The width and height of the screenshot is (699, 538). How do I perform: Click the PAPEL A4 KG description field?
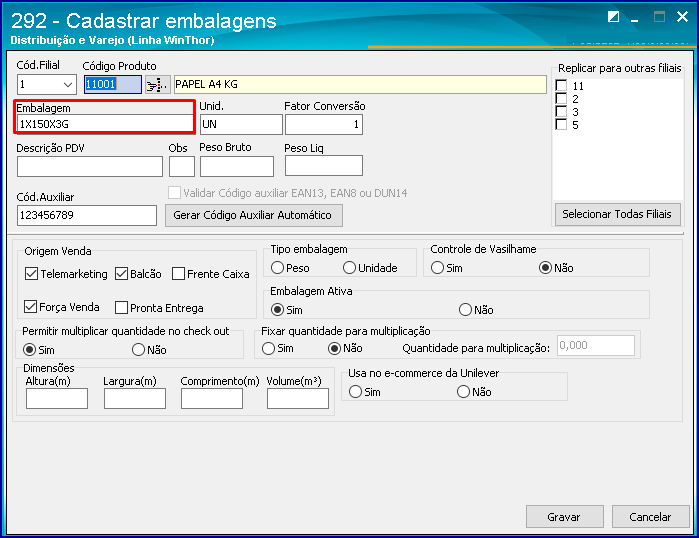pyautogui.click(x=360, y=84)
